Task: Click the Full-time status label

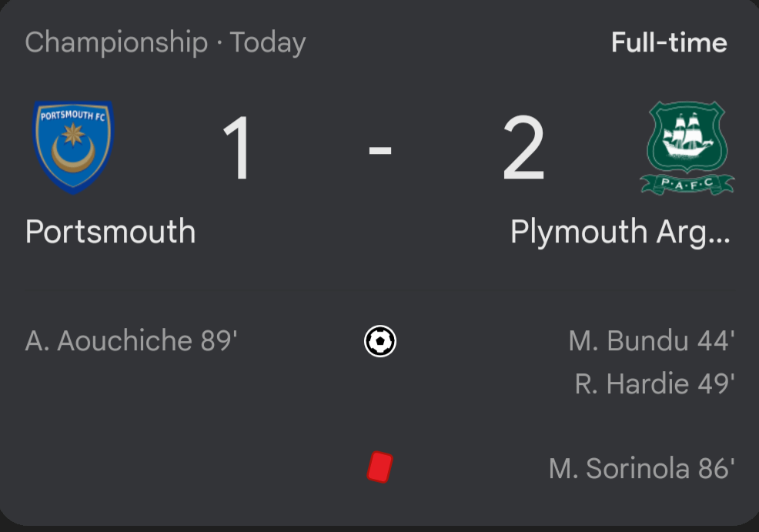Action: 668,43
